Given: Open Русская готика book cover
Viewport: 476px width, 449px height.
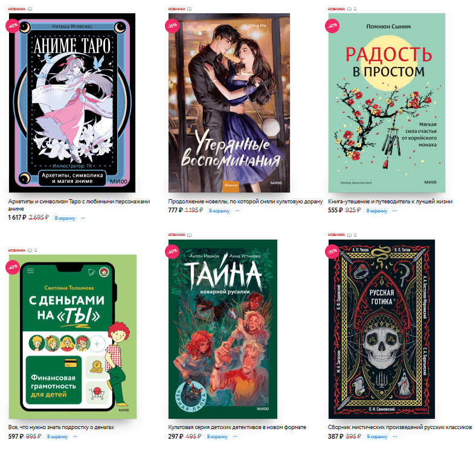Looking at the screenshot, I should pos(382,329).
